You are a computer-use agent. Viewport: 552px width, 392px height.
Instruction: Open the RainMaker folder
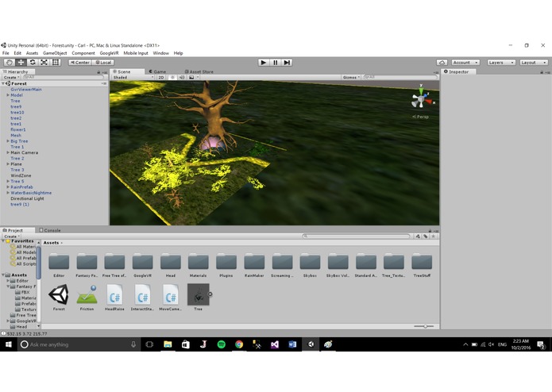tap(254, 266)
